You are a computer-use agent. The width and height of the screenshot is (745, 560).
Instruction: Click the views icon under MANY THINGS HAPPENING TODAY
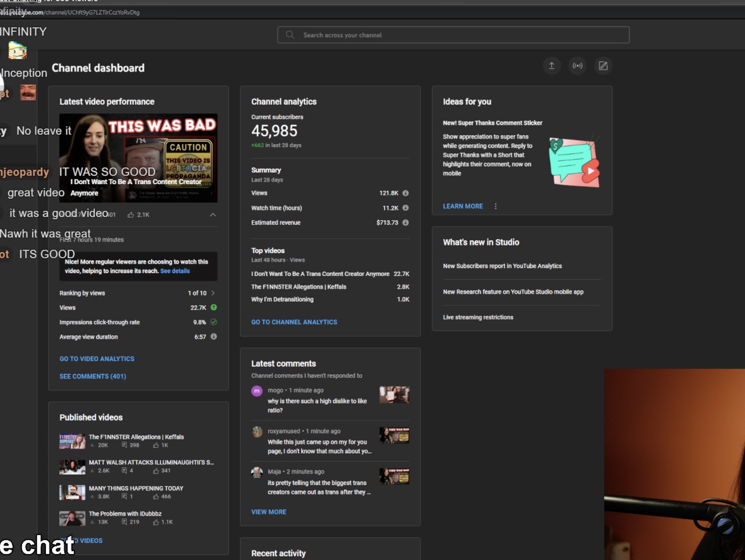click(92, 496)
